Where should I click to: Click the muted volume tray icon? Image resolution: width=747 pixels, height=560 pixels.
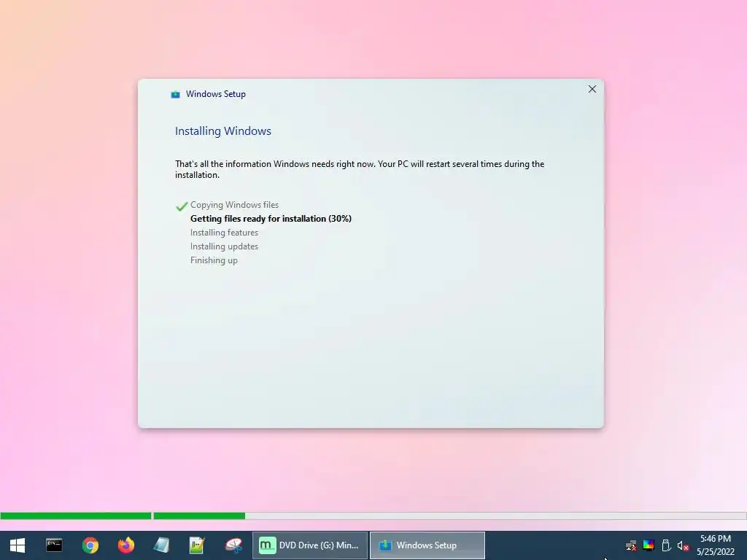[x=683, y=545]
